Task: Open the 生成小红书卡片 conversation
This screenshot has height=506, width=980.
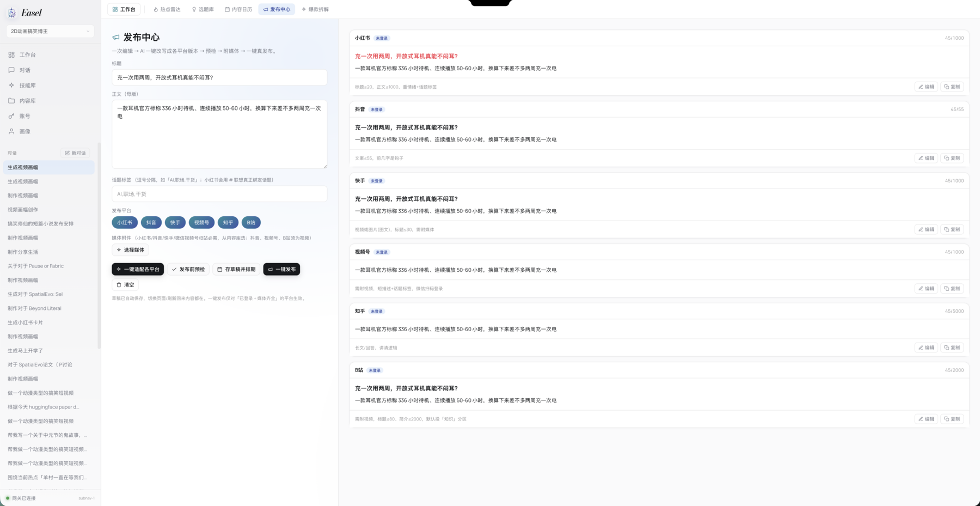Action: pyautogui.click(x=49, y=322)
